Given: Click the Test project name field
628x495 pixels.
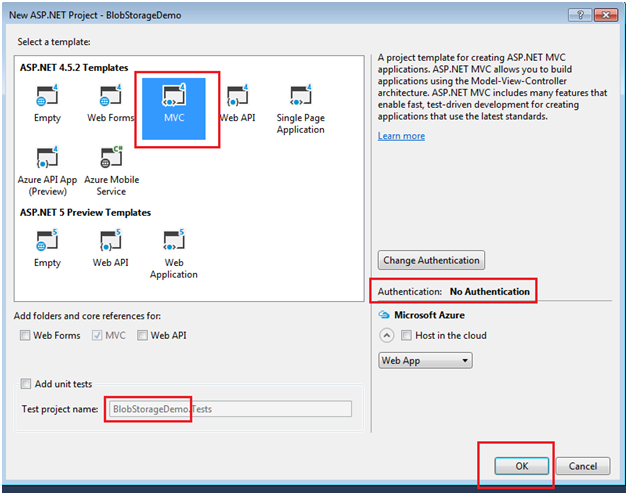Looking at the screenshot, I should pyautogui.click(x=231, y=409).
